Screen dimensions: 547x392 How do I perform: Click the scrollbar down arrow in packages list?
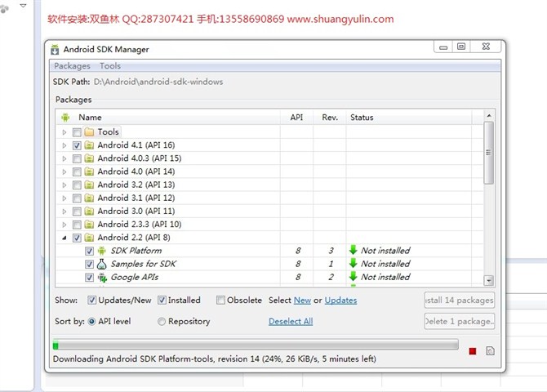(489, 280)
